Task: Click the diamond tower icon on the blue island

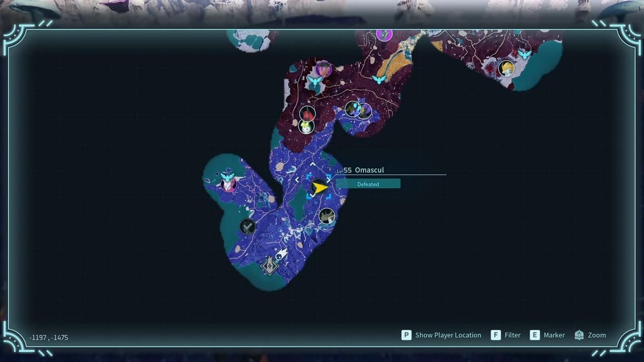Action: click(269, 265)
